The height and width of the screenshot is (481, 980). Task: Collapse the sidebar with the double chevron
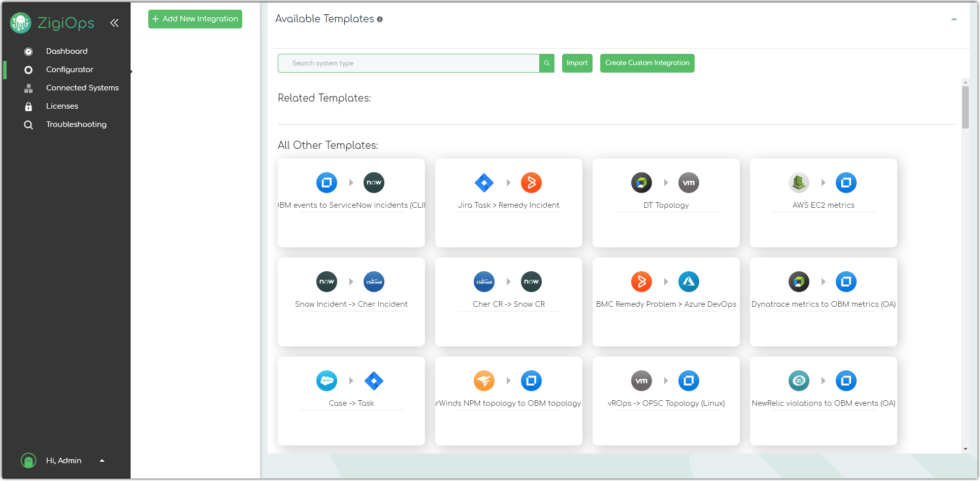tap(114, 23)
